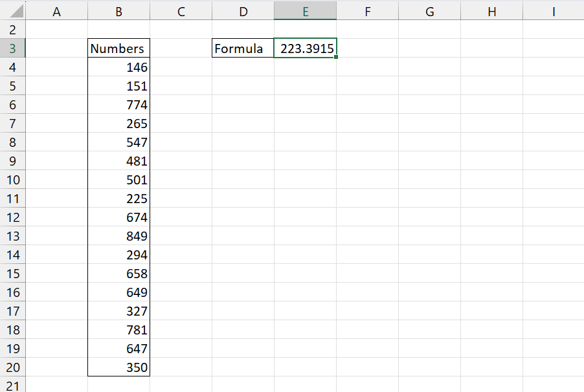
Task: Click column G header
Action: [x=429, y=10]
